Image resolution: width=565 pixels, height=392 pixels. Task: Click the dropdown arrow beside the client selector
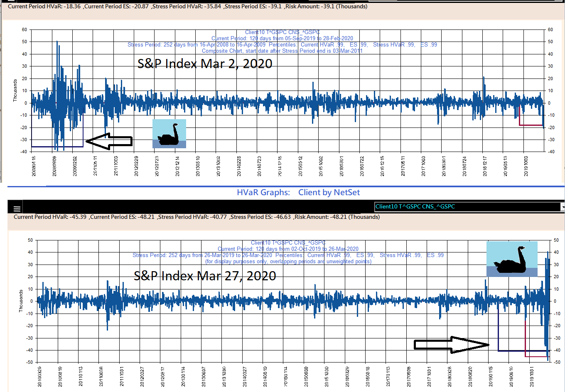click(x=563, y=206)
